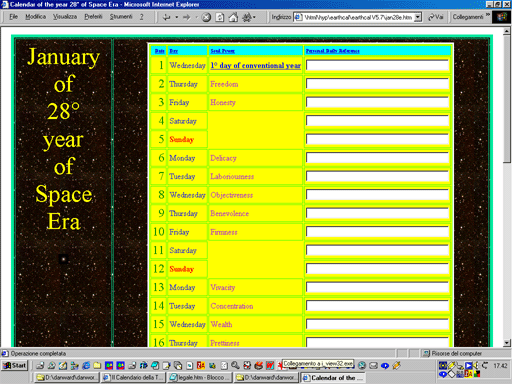Follow the '1° day of conventional year' link
512x384 pixels.
256,65
